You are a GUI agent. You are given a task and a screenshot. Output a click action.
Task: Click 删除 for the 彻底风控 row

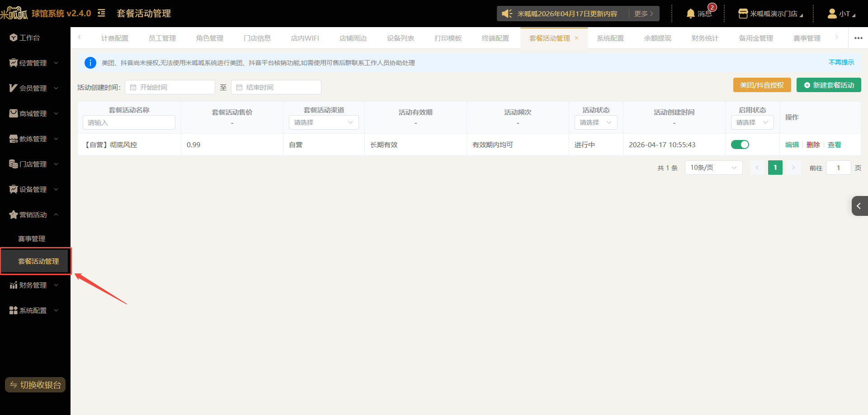[x=813, y=145]
